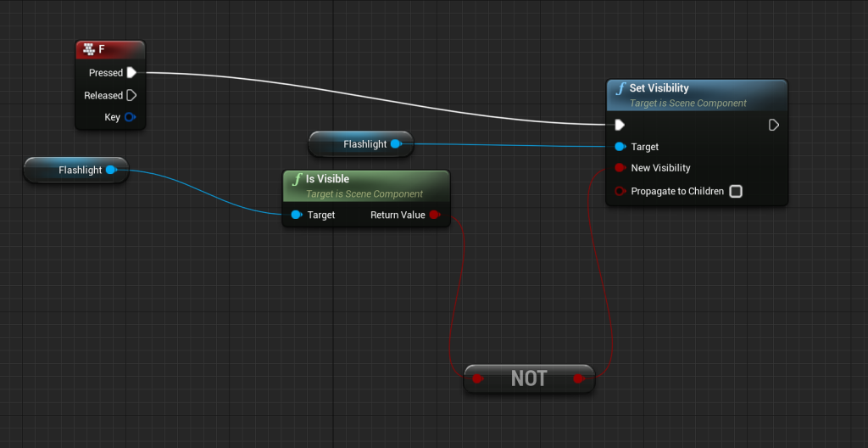Click the NOT node's output pin

[579, 378]
